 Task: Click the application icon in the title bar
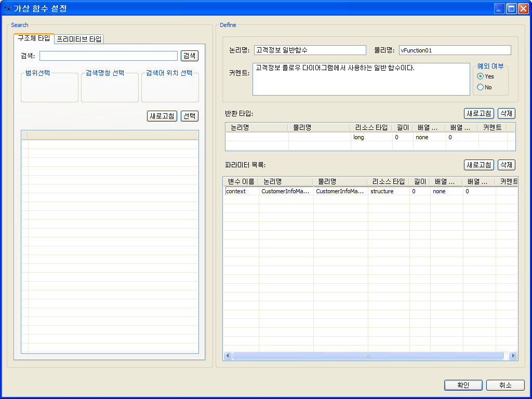pos(7,8)
